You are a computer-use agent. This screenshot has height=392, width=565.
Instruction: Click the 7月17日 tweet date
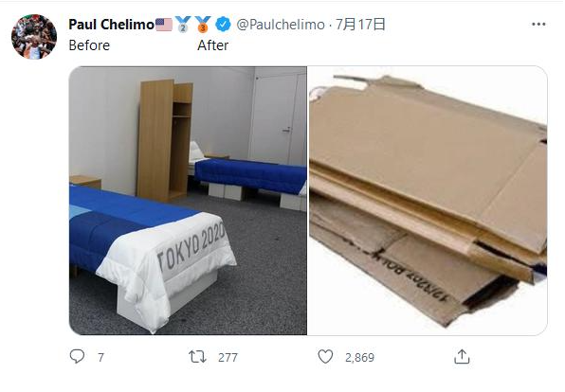[360, 25]
